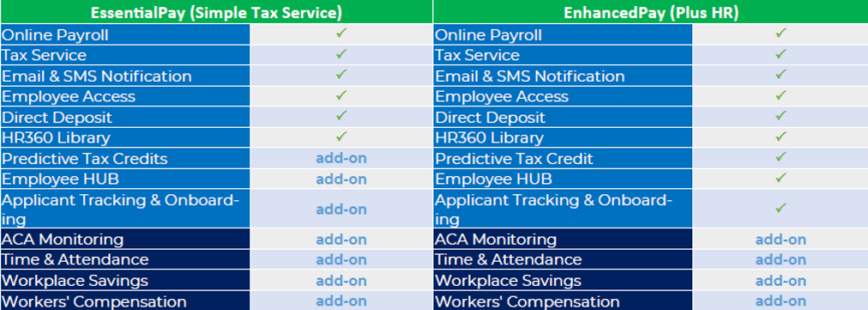Click EssentialPay Employee Access checkmark
The height and width of the screenshot is (310, 868).
[341, 94]
